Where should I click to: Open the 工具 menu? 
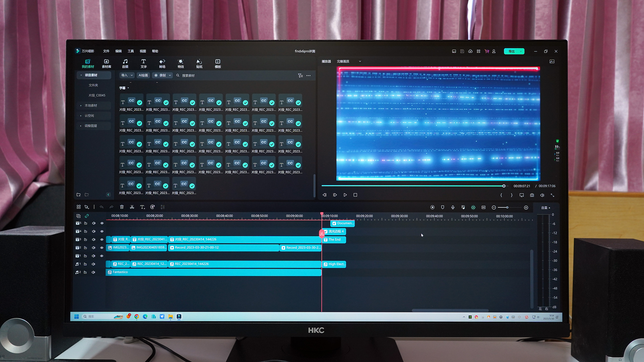pyautogui.click(x=131, y=51)
